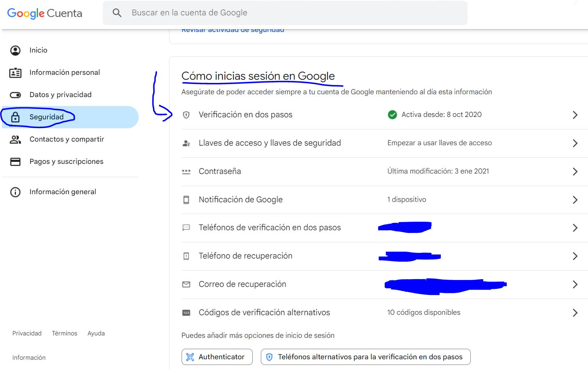588x369 pixels.
Task: Open the Ayuda footer link
Action: point(96,333)
